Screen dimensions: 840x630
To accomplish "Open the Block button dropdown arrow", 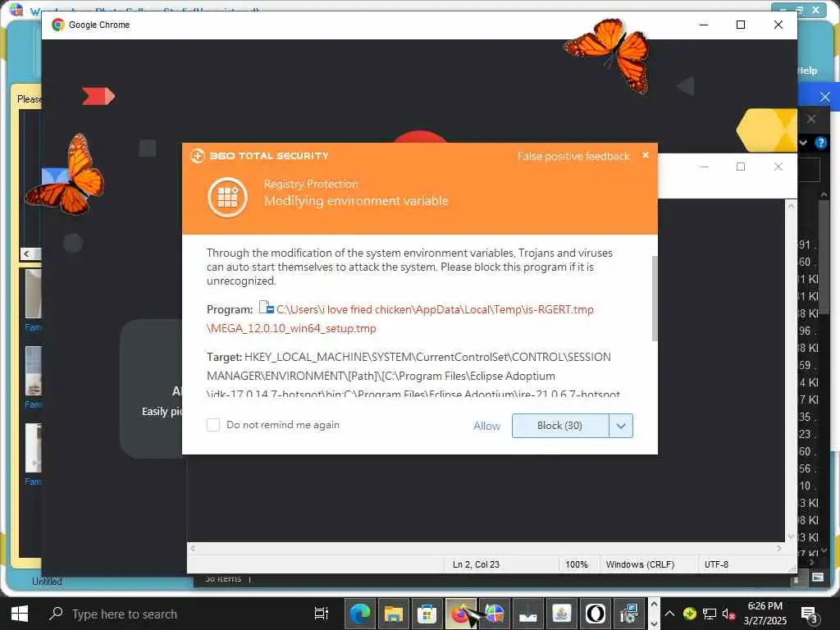I will [621, 426].
